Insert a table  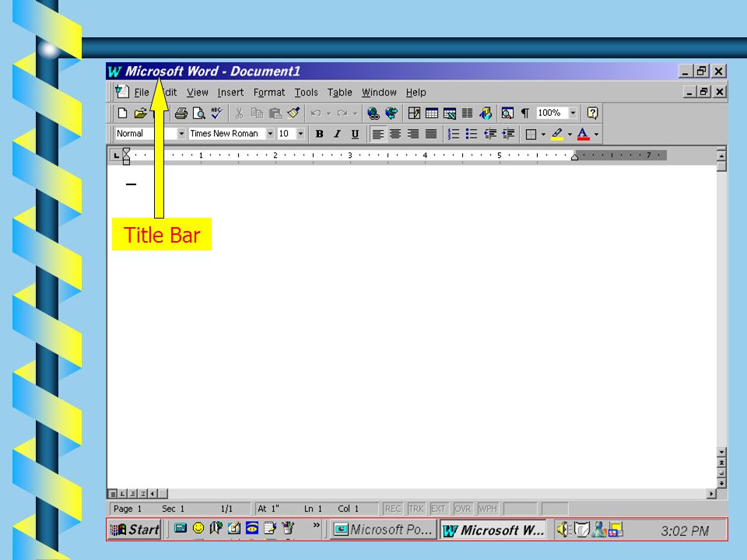pyautogui.click(x=432, y=114)
